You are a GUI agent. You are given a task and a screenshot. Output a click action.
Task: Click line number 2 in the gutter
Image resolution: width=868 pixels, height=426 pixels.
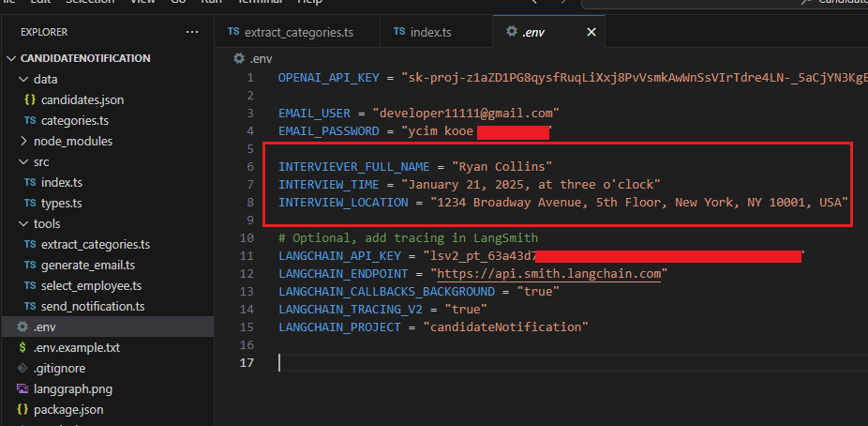[x=250, y=96]
